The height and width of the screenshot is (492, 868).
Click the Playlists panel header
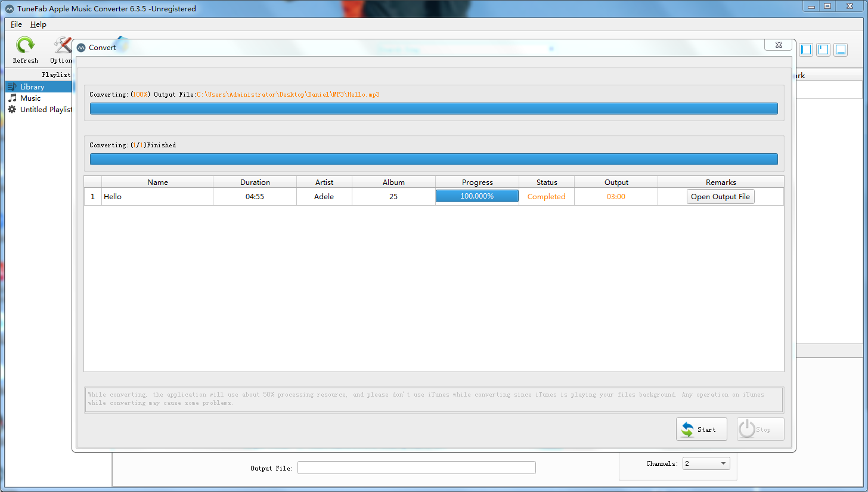click(39, 75)
